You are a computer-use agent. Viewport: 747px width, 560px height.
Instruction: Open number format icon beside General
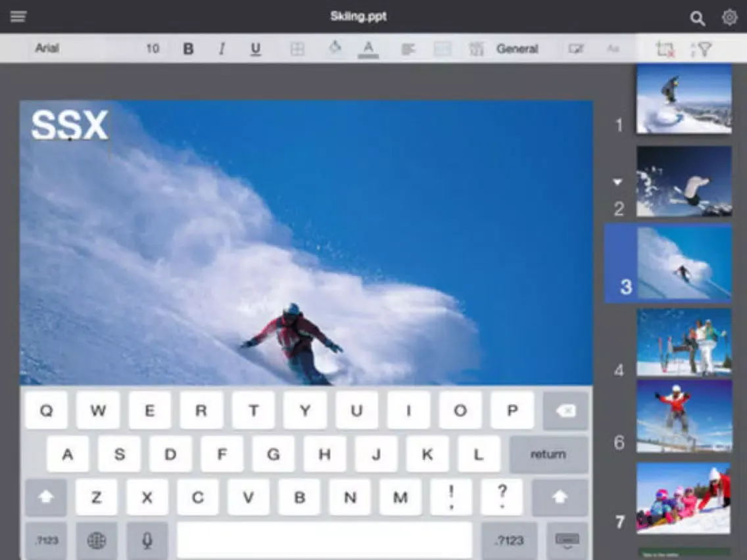click(476, 49)
